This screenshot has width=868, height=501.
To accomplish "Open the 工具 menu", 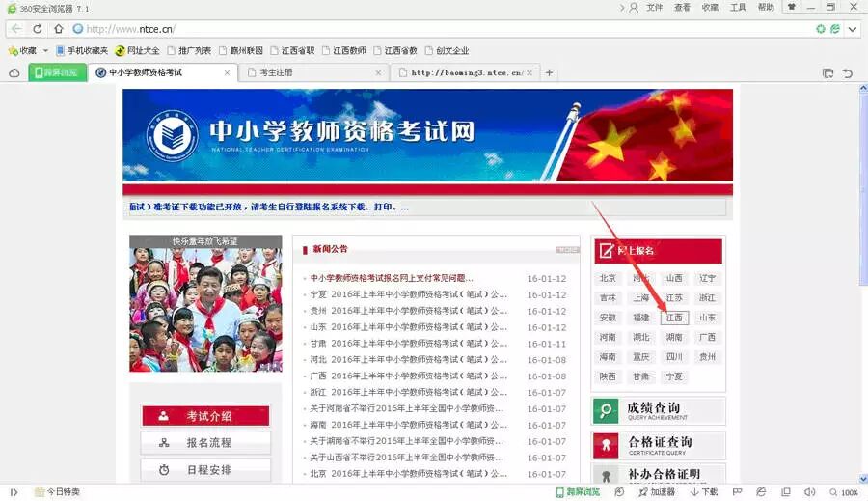I will pyautogui.click(x=738, y=7).
